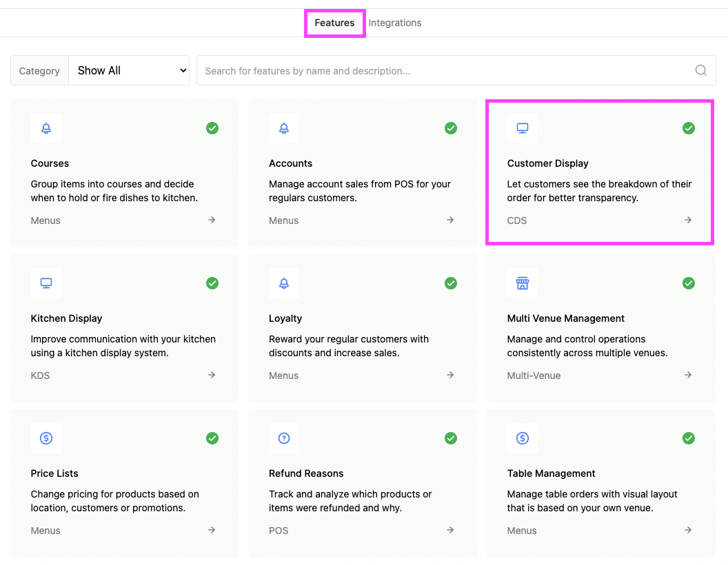Click the question mark icon on Refund Reasons

click(x=284, y=438)
